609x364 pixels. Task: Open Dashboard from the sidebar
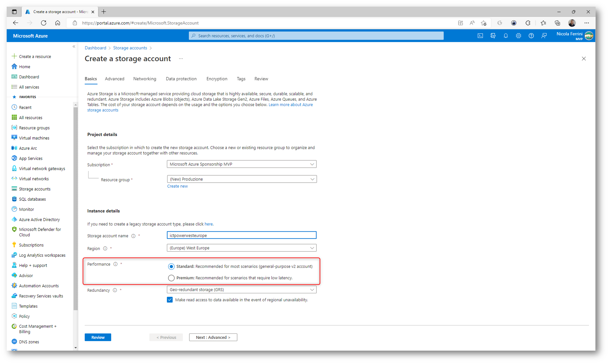tap(29, 77)
